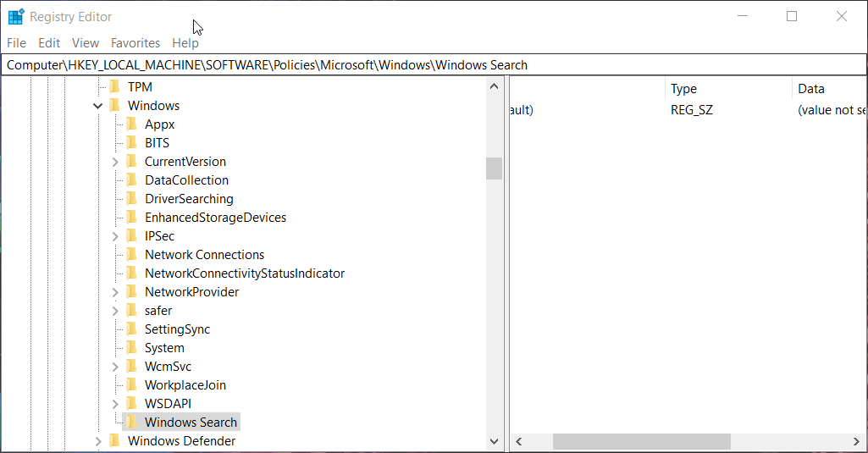Expand the NetworkProvider key
Image resolution: width=868 pixels, height=453 pixels.
click(115, 292)
